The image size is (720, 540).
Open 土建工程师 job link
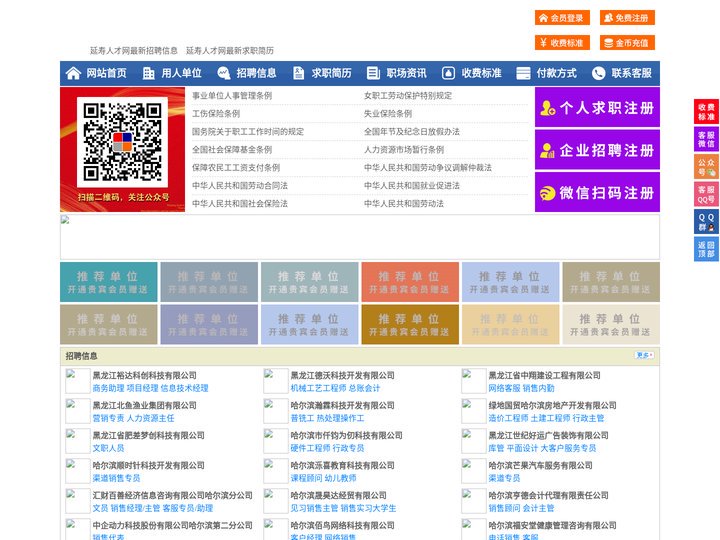pos(550,418)
